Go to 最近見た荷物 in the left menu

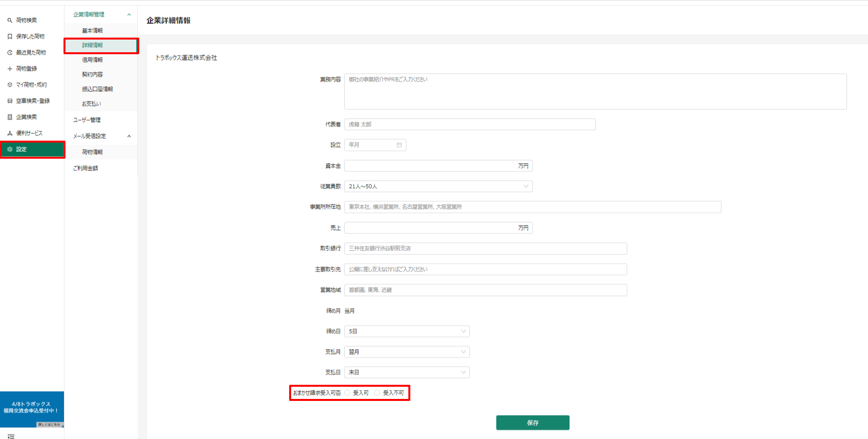(x=31, y=53)
